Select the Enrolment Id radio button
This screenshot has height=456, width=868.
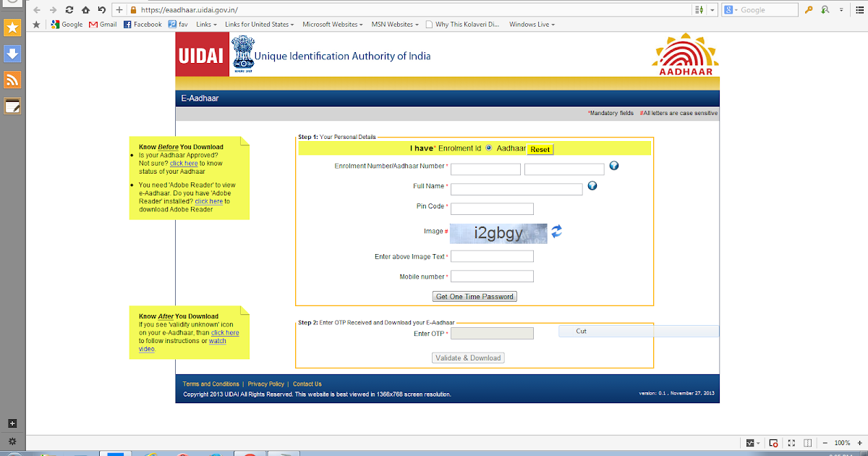[x=489, y=148]
